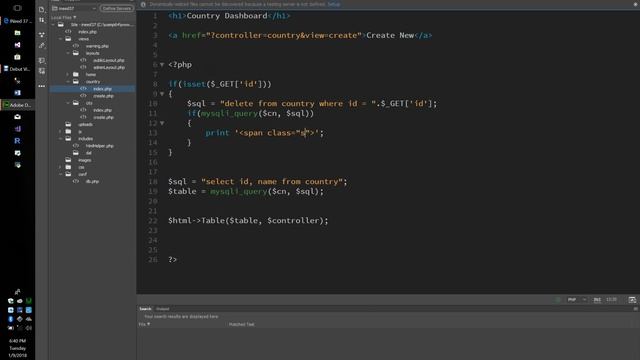The width and height of the screenshot is (640, 360).
Task: Expand the home folder tree arrow
Action: coord(68,74)
